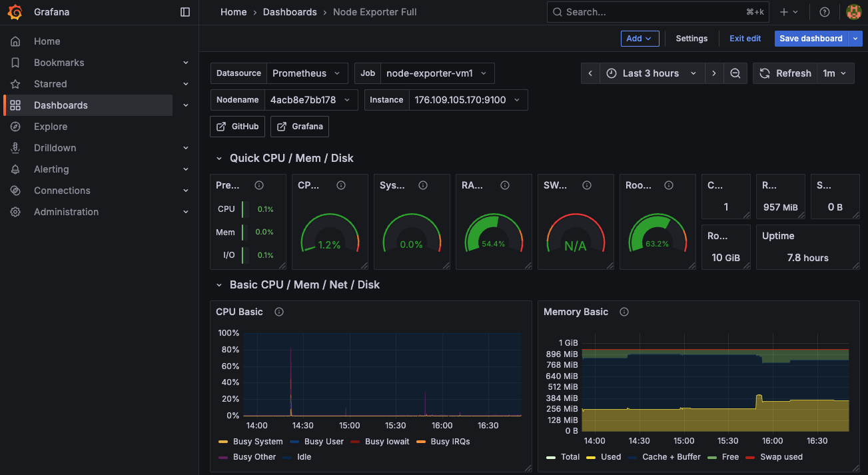The height and width of the screenshot is (475, 868).
Task: Click the Home breadcrumb item
Action: tap(233, 11)
